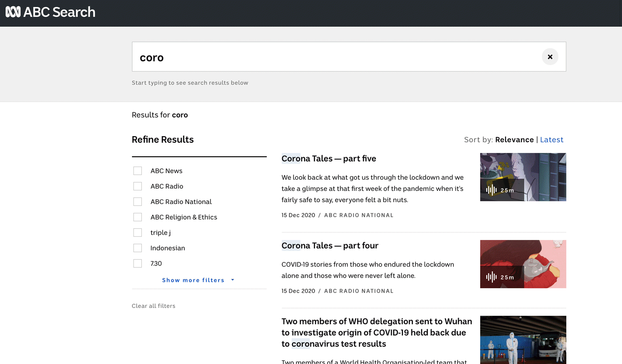Click the Corona Tales part five description text

373,189
